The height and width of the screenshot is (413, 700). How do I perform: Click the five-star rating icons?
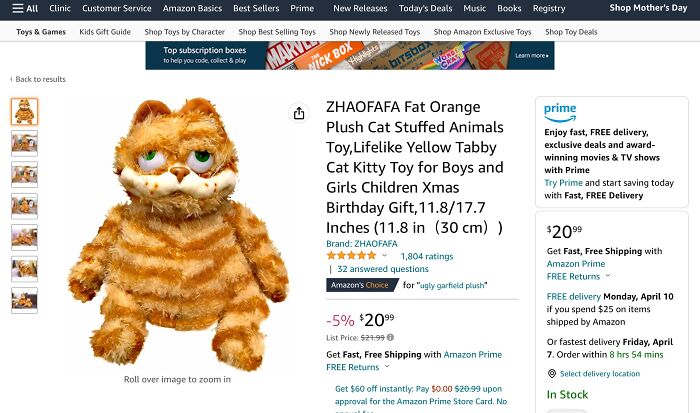350,256
